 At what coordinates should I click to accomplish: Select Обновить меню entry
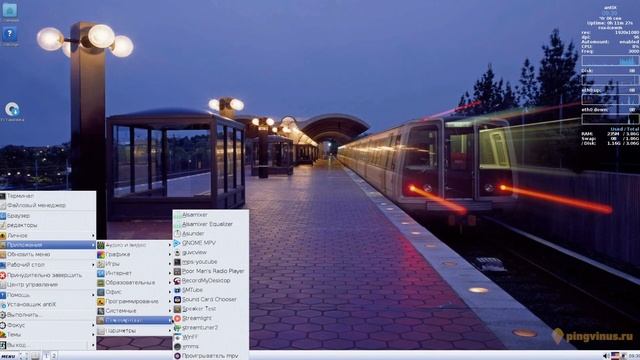coord(48,254)
